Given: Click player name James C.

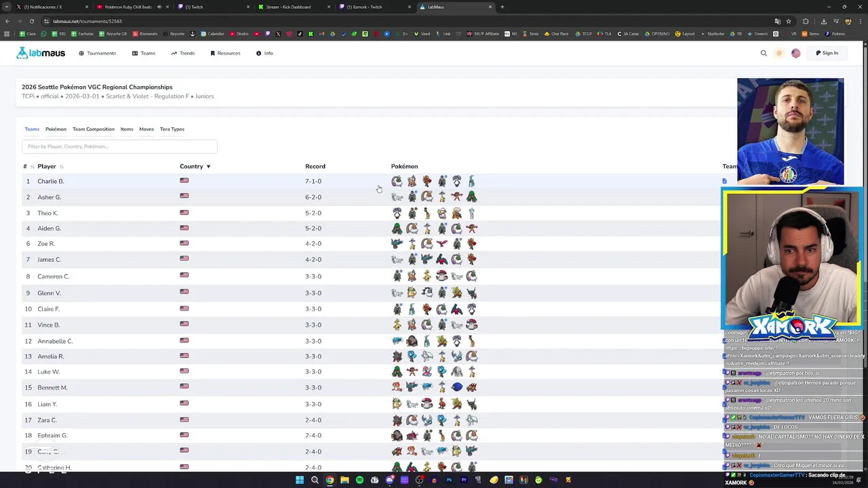Looking at the screenshot, I should (x=49, y=260).
